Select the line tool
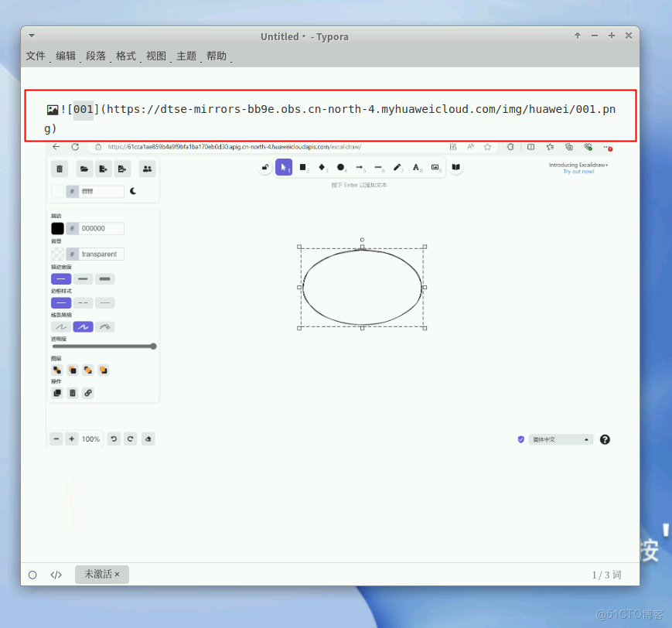 (x=378, y=167)
